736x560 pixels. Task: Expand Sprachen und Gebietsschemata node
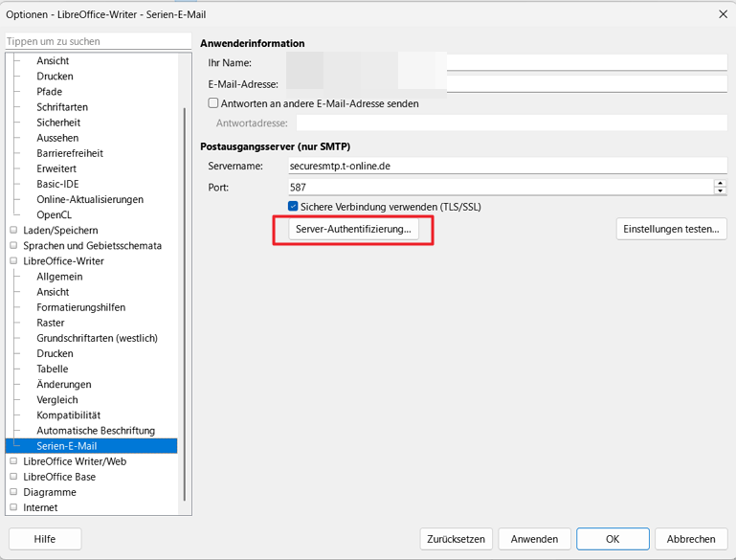pyautogui.click(x=13, y=245)
